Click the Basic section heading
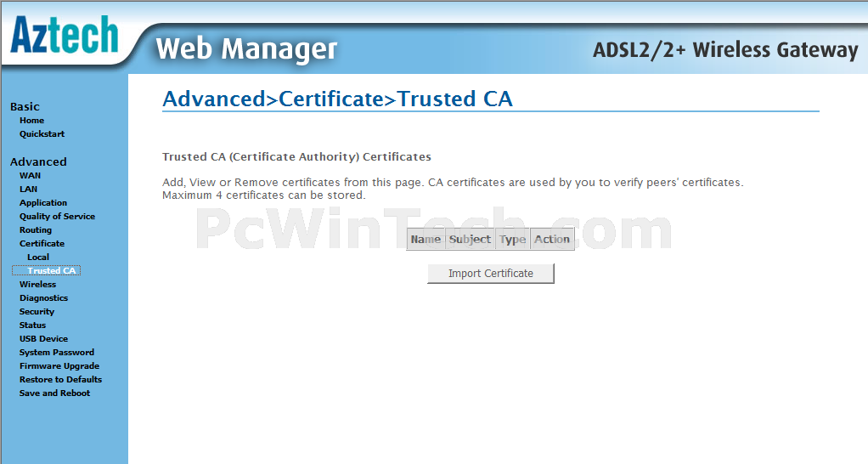Viewport: 868px width, 464px height. click(x=25, y=106)
